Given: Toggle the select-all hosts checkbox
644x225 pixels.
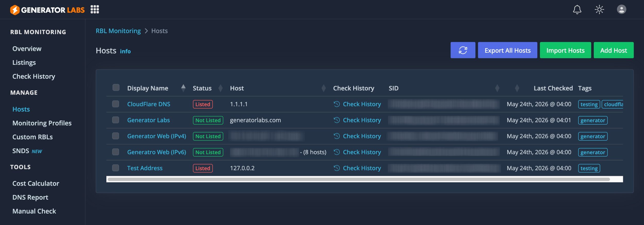Looking at the screenshot, I should pos(116,87).
